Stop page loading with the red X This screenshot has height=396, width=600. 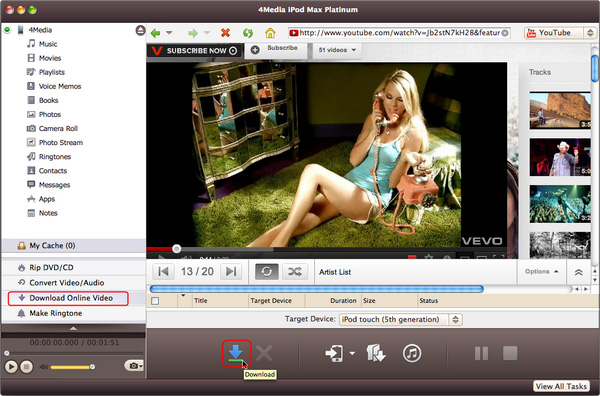225,33
